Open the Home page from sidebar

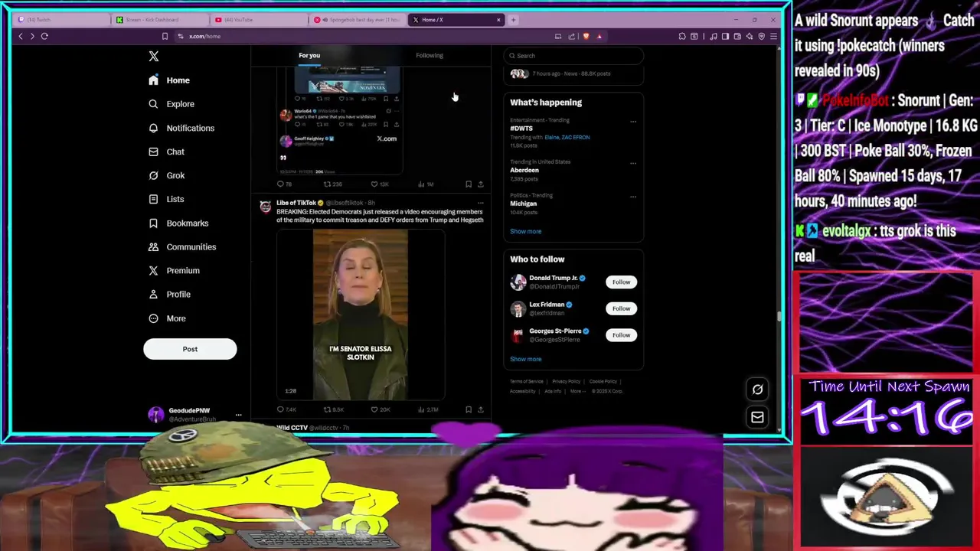(169, 80)
